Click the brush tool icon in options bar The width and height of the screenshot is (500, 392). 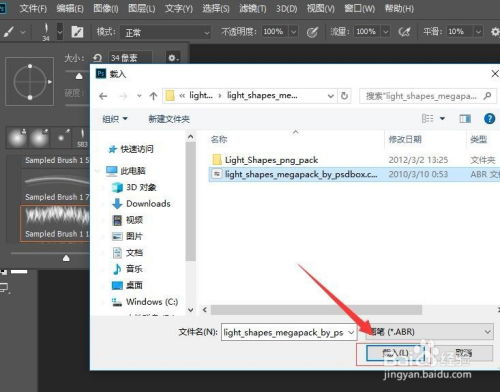click(9, 32)
